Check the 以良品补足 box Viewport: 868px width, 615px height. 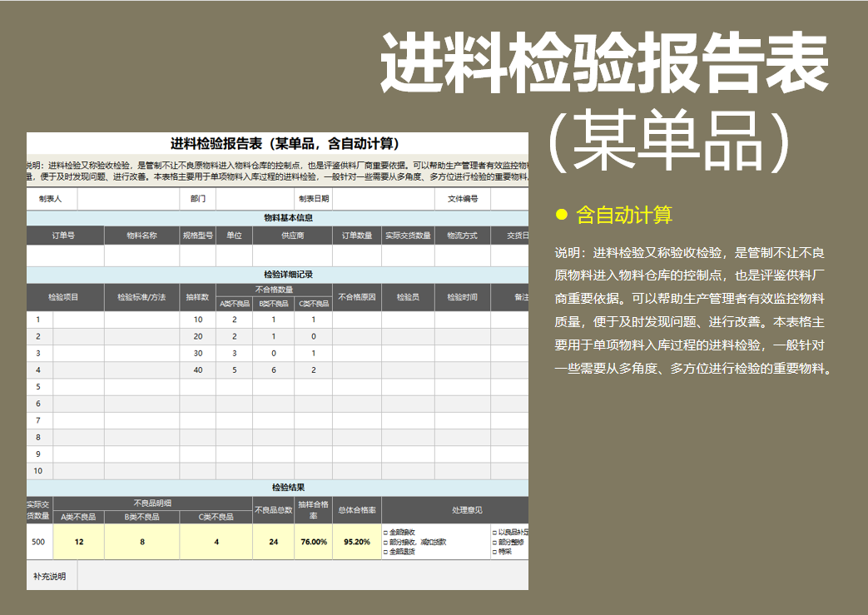(x=494, y=533)
